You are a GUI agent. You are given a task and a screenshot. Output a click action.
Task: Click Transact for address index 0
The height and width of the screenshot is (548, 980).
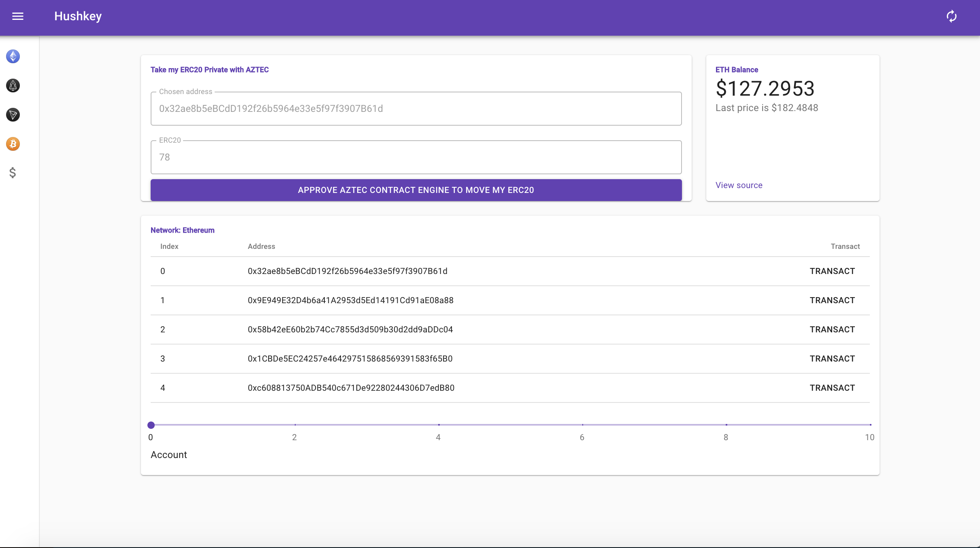pos(832,271)
